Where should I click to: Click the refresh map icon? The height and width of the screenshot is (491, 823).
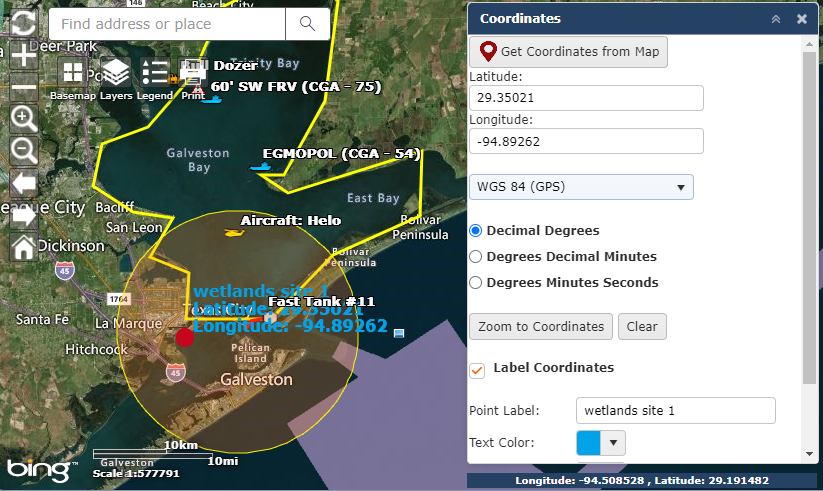pos(24,22)
